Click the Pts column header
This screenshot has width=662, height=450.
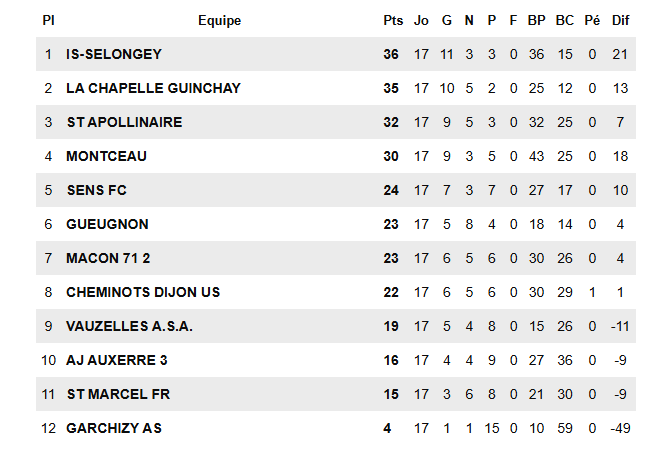[x=391, y=20]
